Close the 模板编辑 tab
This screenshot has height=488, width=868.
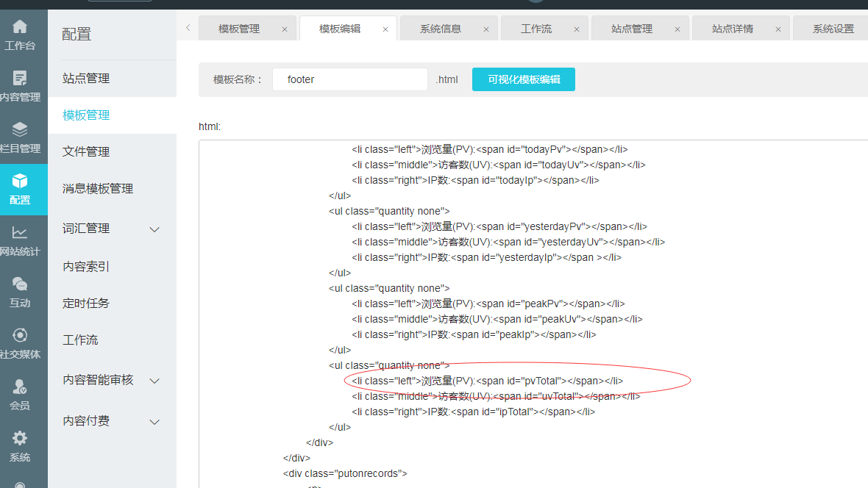[385, 29]
